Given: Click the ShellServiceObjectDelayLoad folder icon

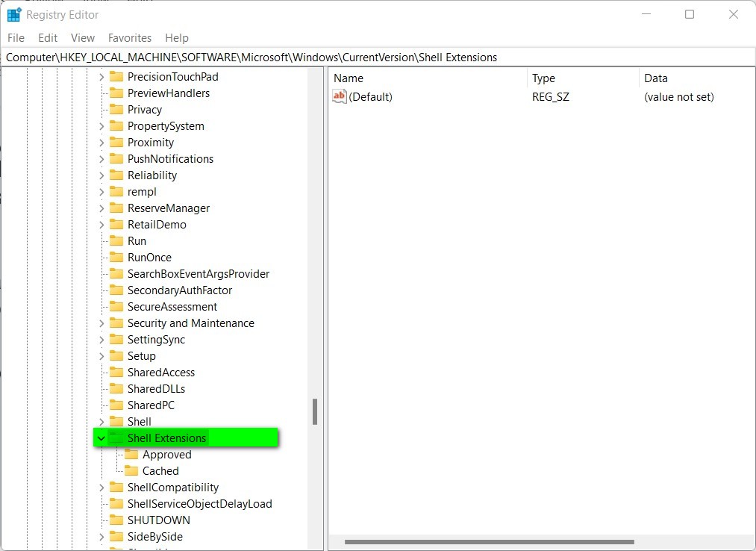Looking at the screenshot, I should tap(116, 503).
